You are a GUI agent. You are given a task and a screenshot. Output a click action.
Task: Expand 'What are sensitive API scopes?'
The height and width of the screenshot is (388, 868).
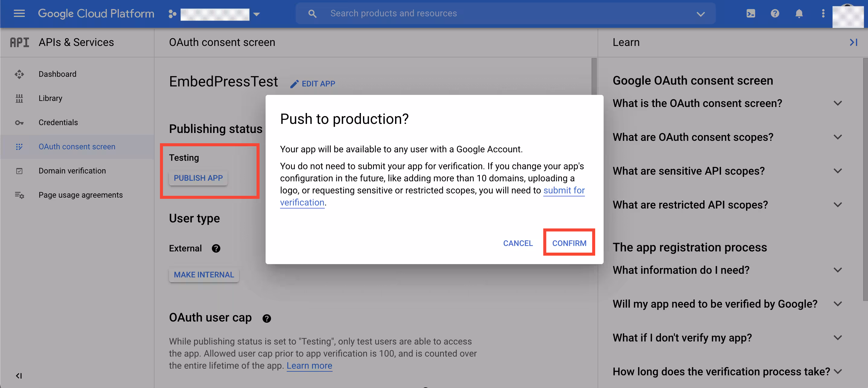pyautogui.click(x=838, y=171)
